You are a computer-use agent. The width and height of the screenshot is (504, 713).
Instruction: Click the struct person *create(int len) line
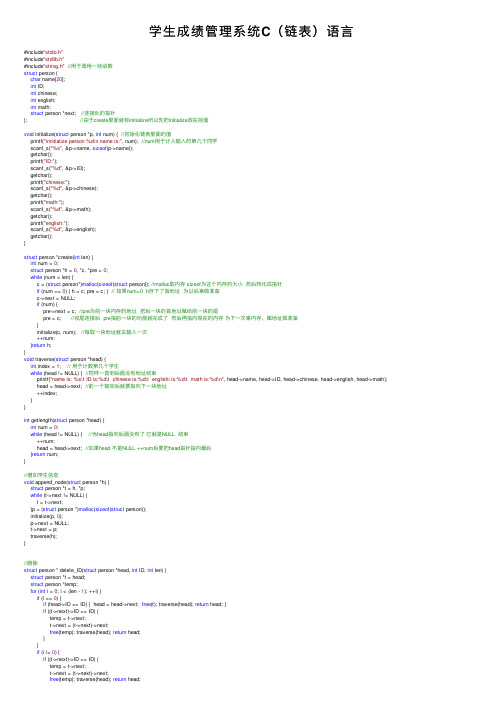click(x=58, y=257)
